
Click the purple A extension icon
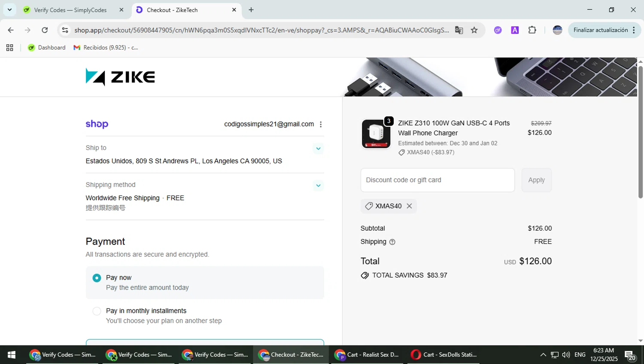point(515,30)
